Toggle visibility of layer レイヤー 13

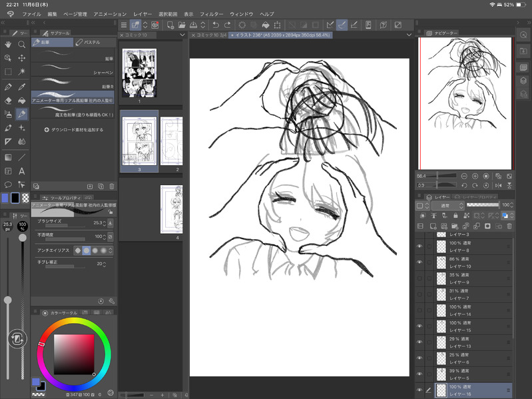pos(419,342)
